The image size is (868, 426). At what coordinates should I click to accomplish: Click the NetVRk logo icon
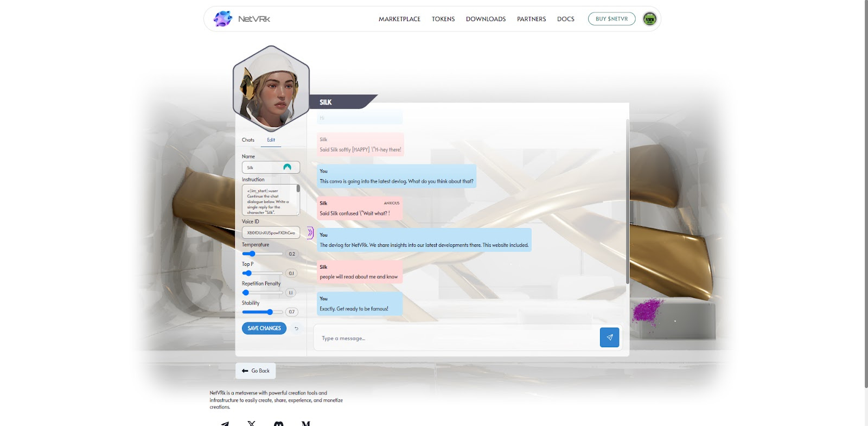pyautogui.click(x=222, y=18)
